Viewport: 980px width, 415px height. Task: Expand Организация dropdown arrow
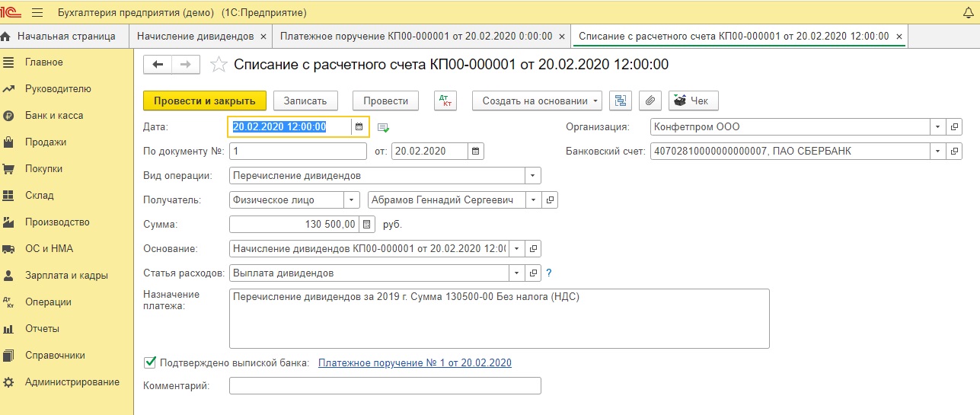point(939,127)
